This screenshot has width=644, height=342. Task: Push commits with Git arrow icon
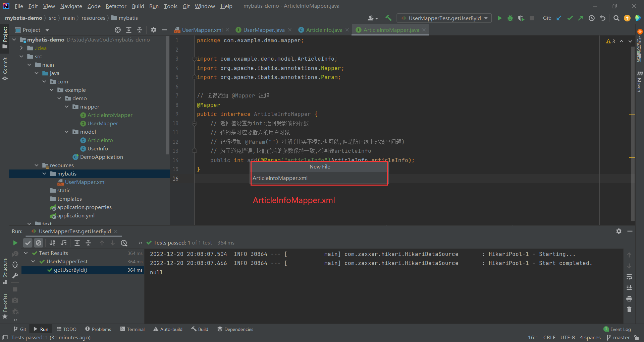click(x=581, y=18)
